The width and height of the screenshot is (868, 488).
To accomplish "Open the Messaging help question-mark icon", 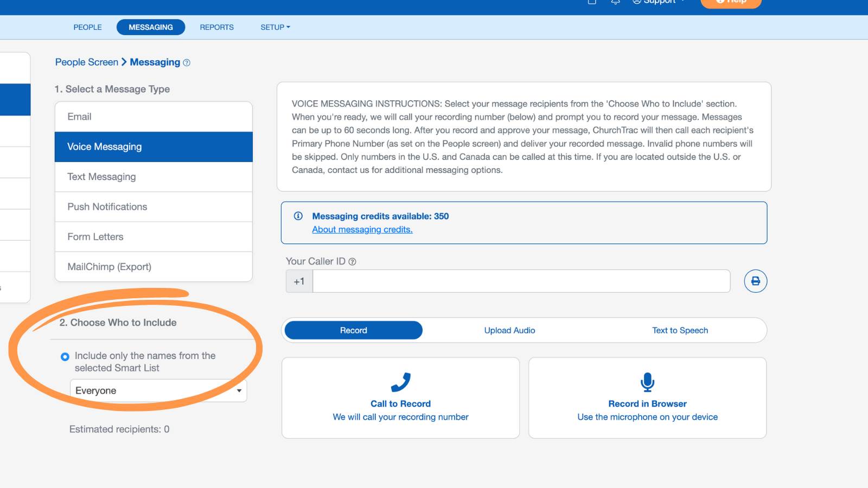I will (187, 63).
